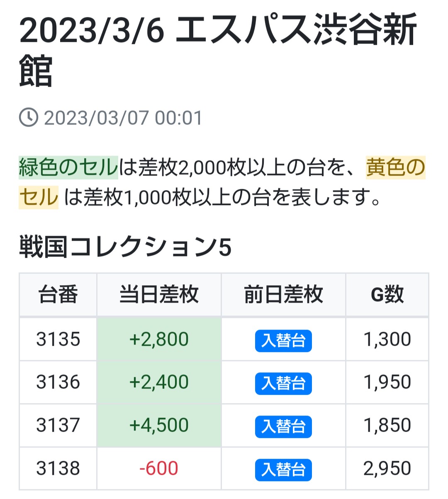
Task: Click the green +4,500 cell
Action: [159, 425]
